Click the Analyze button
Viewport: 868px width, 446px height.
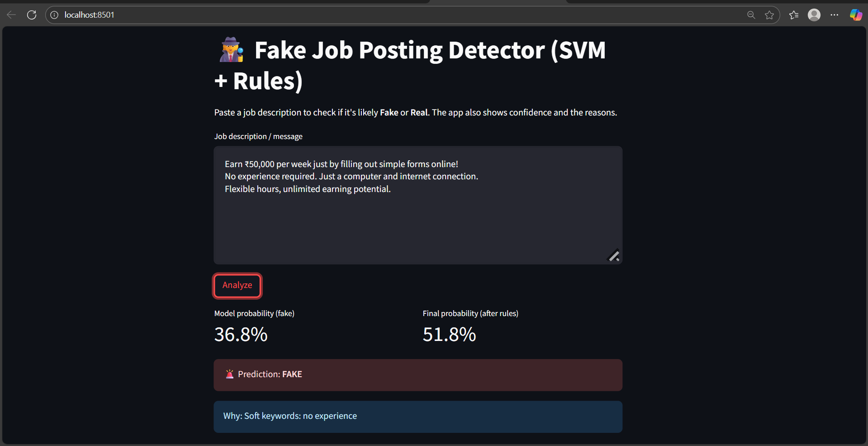tap(237, 286)
